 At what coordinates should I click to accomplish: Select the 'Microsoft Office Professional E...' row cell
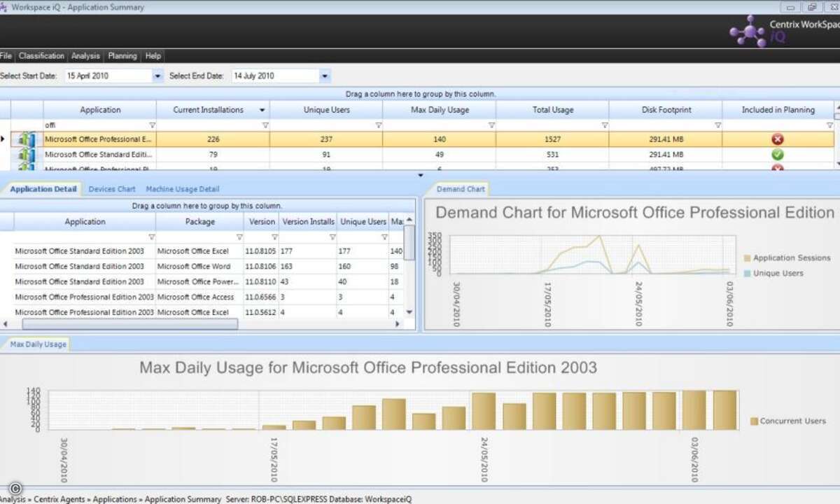(99, 139)
